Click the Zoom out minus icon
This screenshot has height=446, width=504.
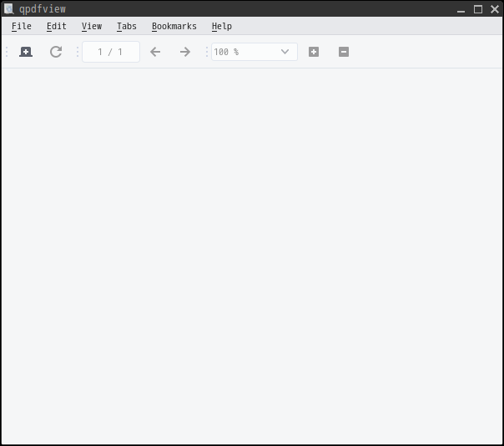pyautogui.click(x=344, y=52)
